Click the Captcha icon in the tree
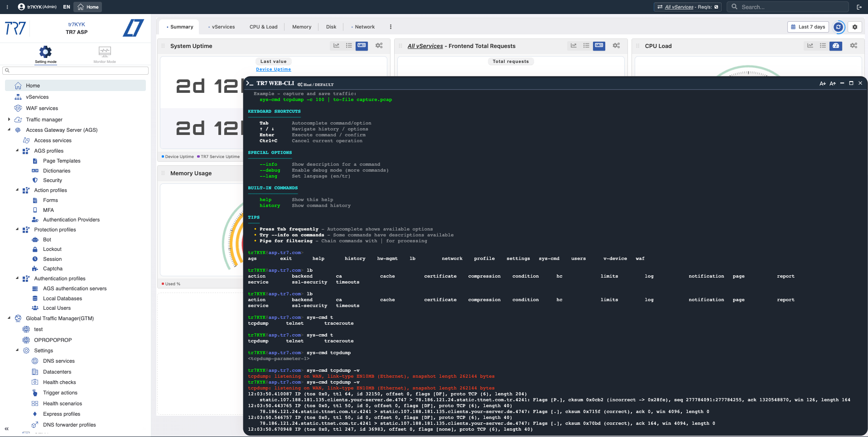 (35, 269)
